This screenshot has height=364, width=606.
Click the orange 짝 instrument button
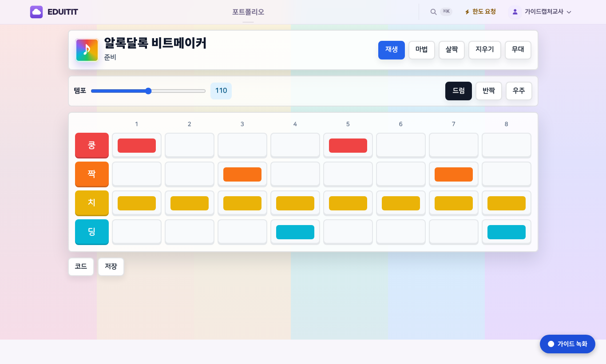92,174
